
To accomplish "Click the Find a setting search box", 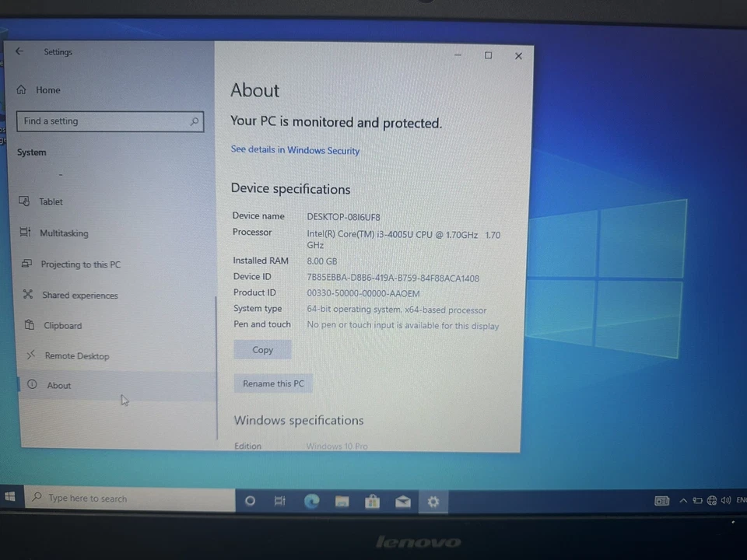I will pyautogui.click(x=109, y=121).
